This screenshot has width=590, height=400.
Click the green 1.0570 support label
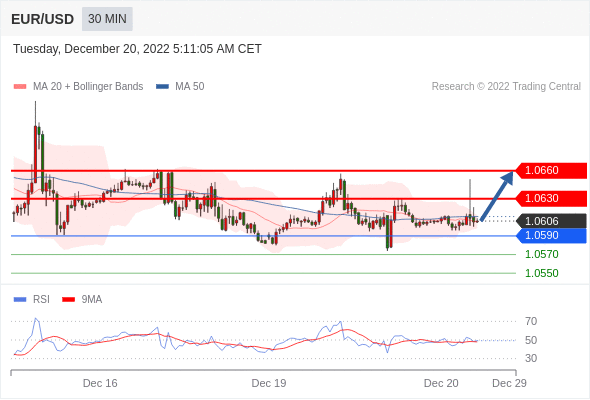(542, 254)
